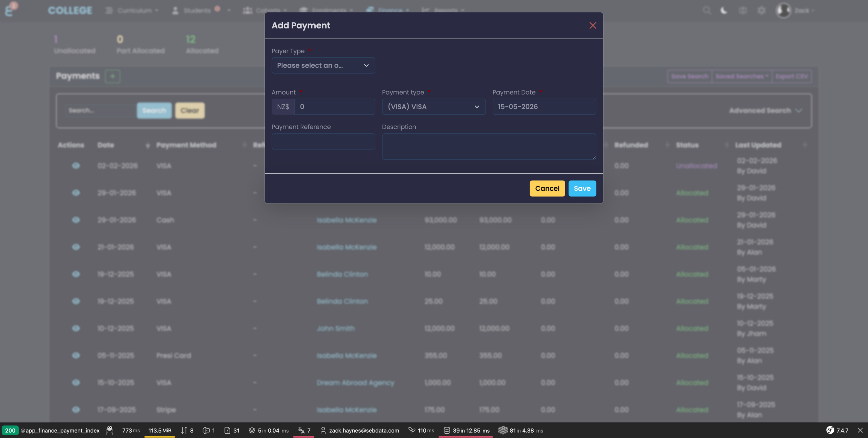This screenshot has width=868, height=438.
Task: View payment dated 02-02-2026
Action: point(76,166)
